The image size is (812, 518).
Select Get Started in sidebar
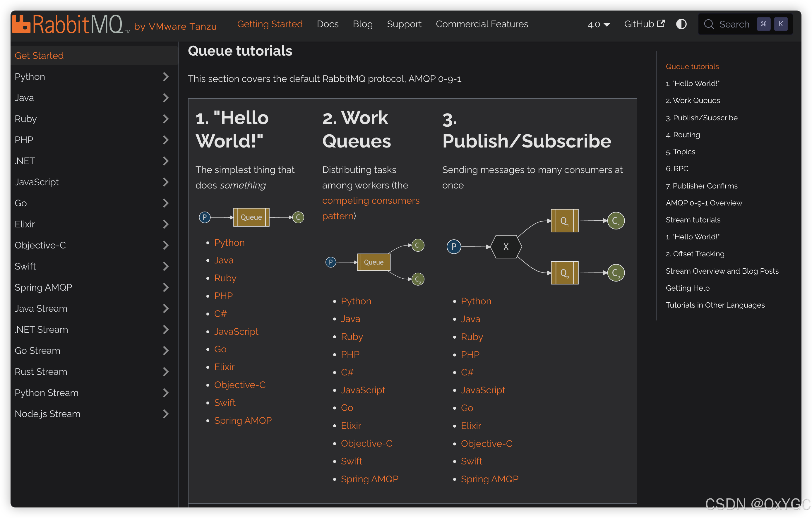(x=39, y=56)
